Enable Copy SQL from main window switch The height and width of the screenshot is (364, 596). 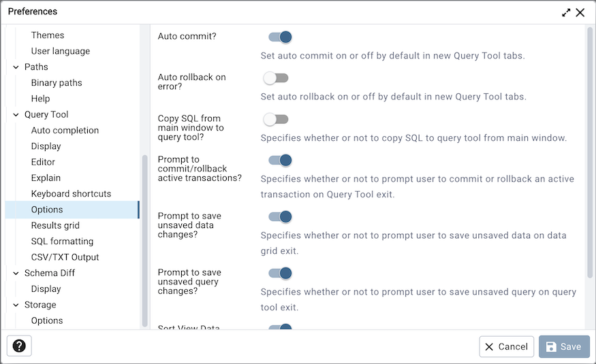coord(276,120)
